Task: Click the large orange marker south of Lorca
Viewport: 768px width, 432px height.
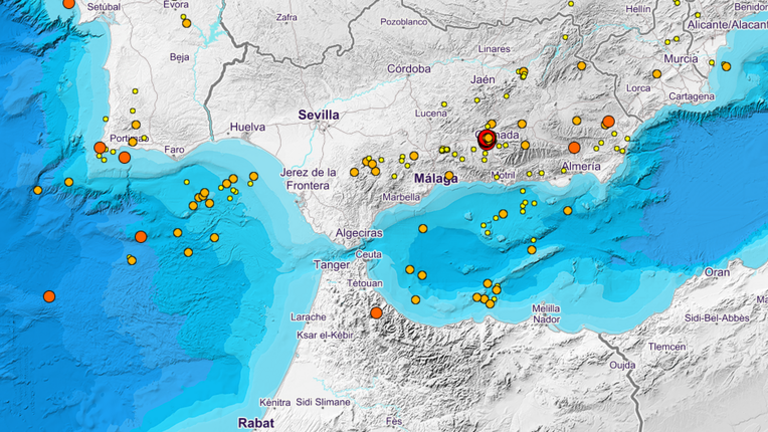Action: (x=608, y=121)
